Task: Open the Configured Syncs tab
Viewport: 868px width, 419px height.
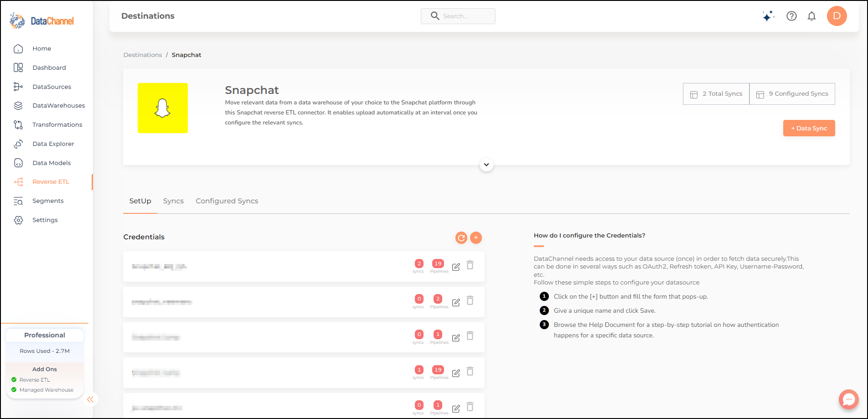Action: coord(227,201)
